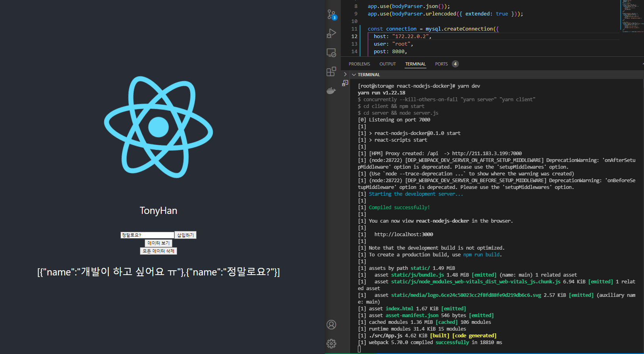This screenshot has width=644, height=354.
Task: Click the index.html asset name in terminal
Action: point(399,308)
